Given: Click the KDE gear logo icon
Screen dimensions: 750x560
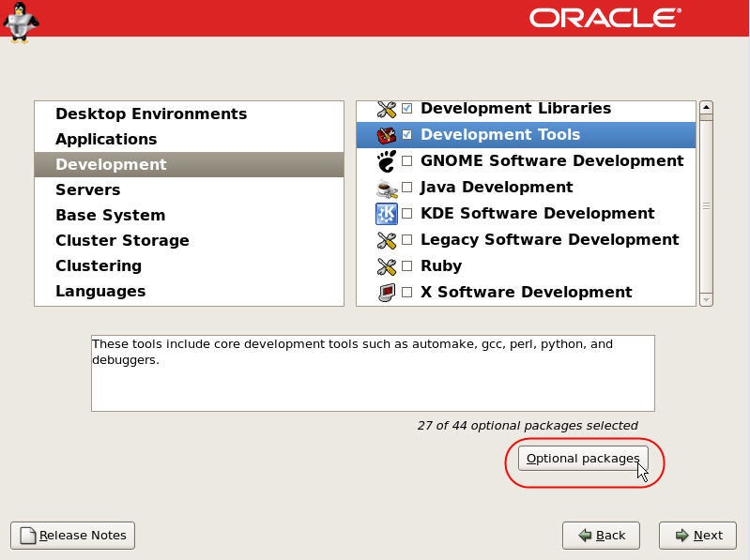Looking at the screenshot, I should [387, 214].
